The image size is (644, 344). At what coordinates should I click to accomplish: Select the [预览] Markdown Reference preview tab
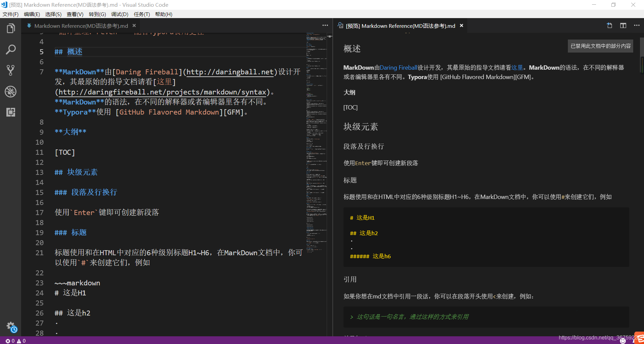(400, 26)
